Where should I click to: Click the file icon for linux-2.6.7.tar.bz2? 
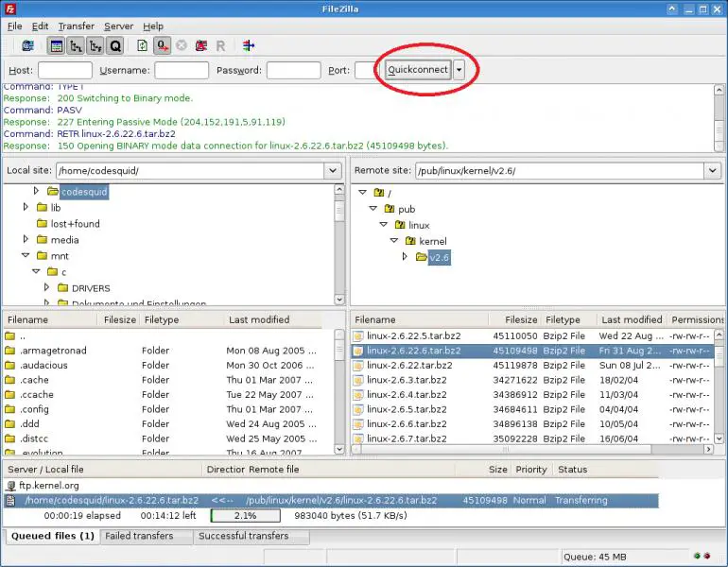pos(357,438)
